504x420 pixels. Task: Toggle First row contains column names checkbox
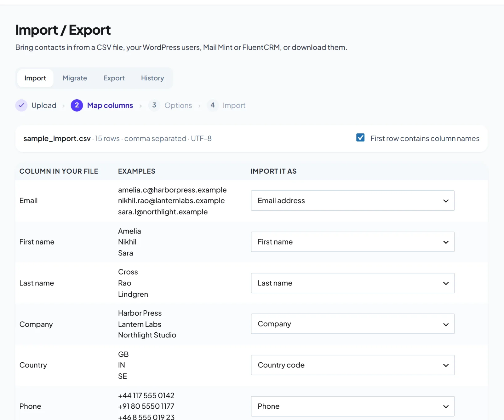click(x=360, y=138)
